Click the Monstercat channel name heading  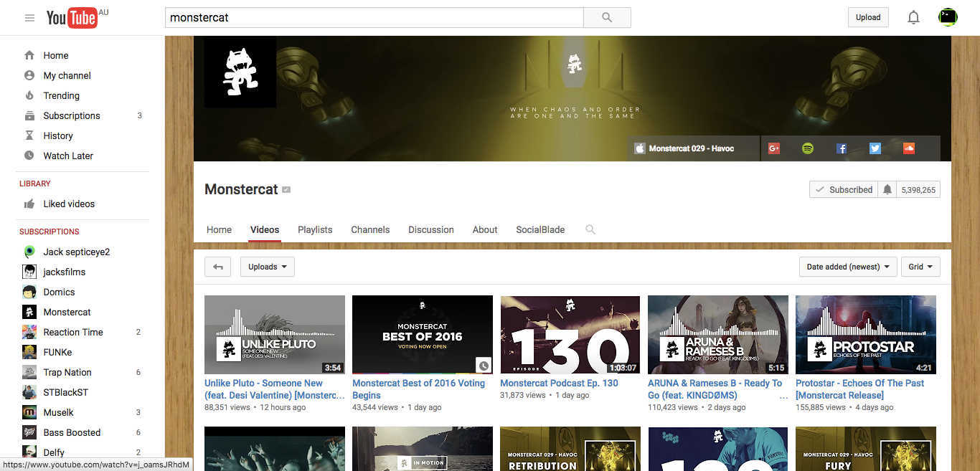(241, 189)
